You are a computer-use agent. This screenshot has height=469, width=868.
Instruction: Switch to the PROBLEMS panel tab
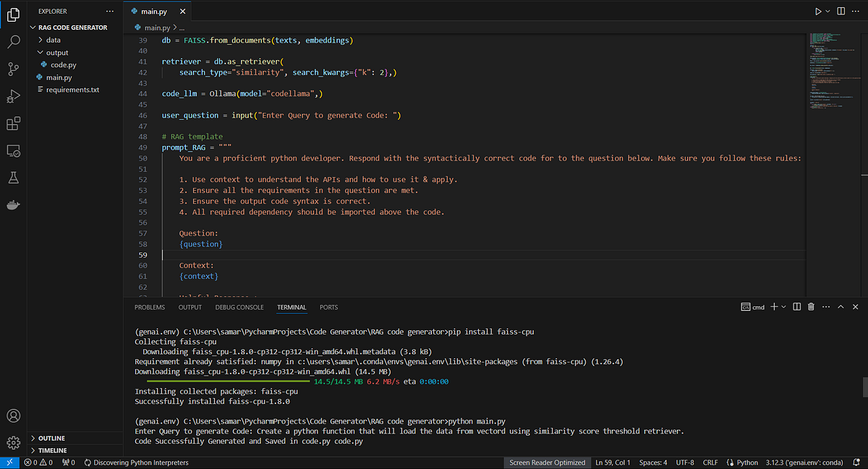tap(150, 307)
